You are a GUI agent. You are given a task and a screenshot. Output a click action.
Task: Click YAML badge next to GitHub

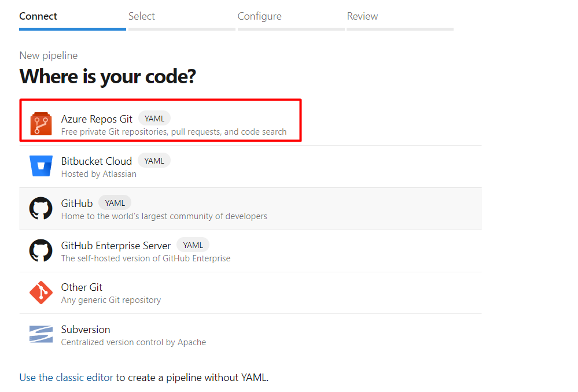coord(115,203)
